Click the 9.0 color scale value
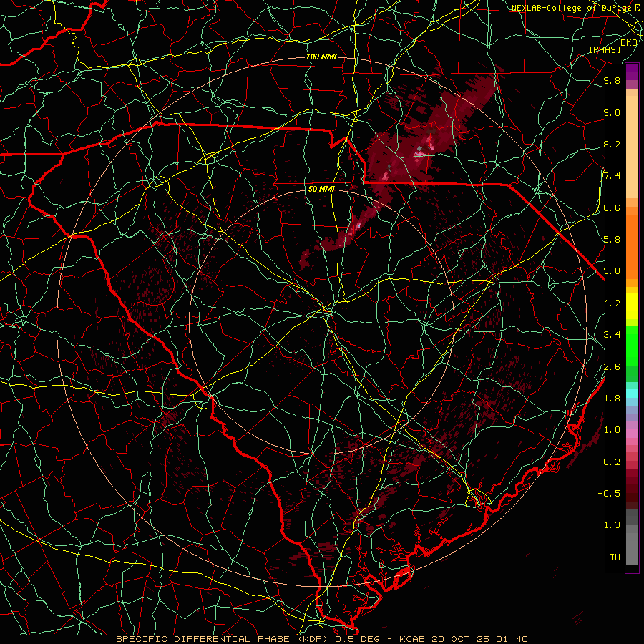The width and height of the screenshot is (644, 644). tap(612, 112)
